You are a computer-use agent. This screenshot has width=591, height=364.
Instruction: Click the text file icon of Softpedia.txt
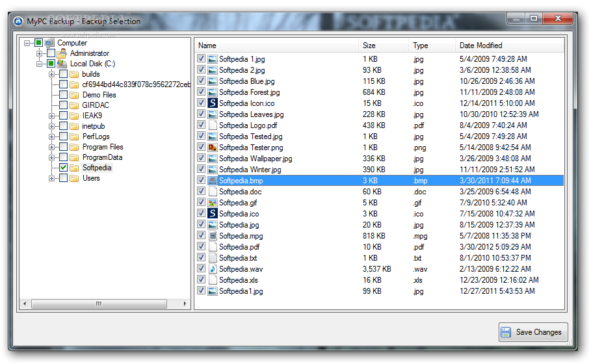[213, 258]
